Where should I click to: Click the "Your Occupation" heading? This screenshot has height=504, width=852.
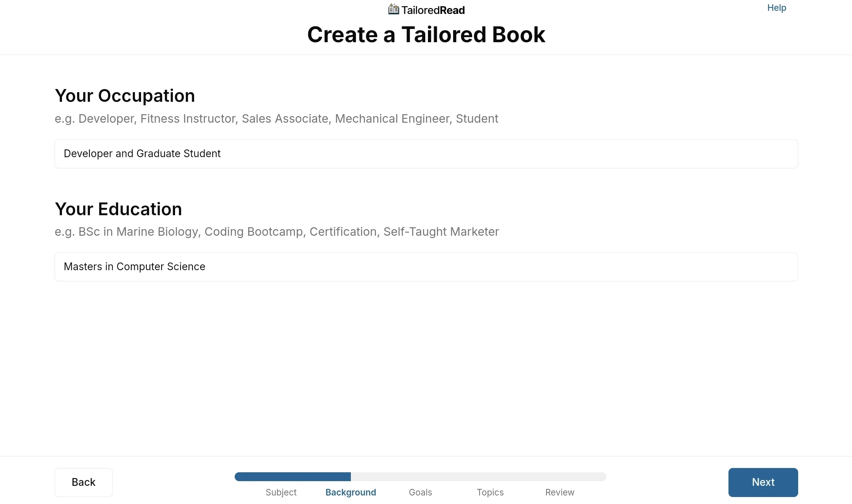125,96
